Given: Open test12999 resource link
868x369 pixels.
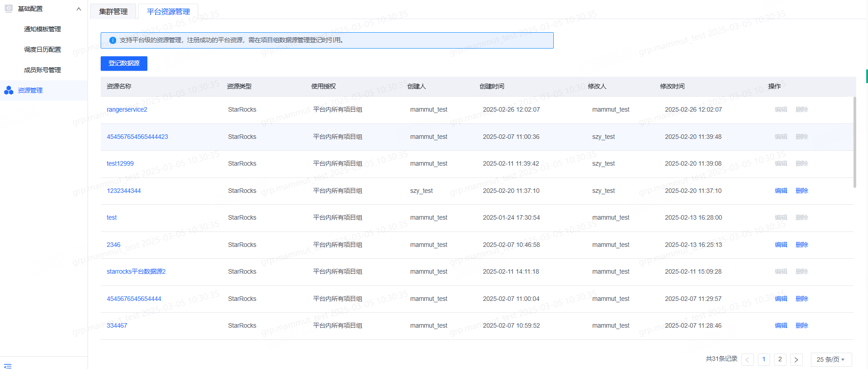Looking at the screenshot, I should (120, 163).
